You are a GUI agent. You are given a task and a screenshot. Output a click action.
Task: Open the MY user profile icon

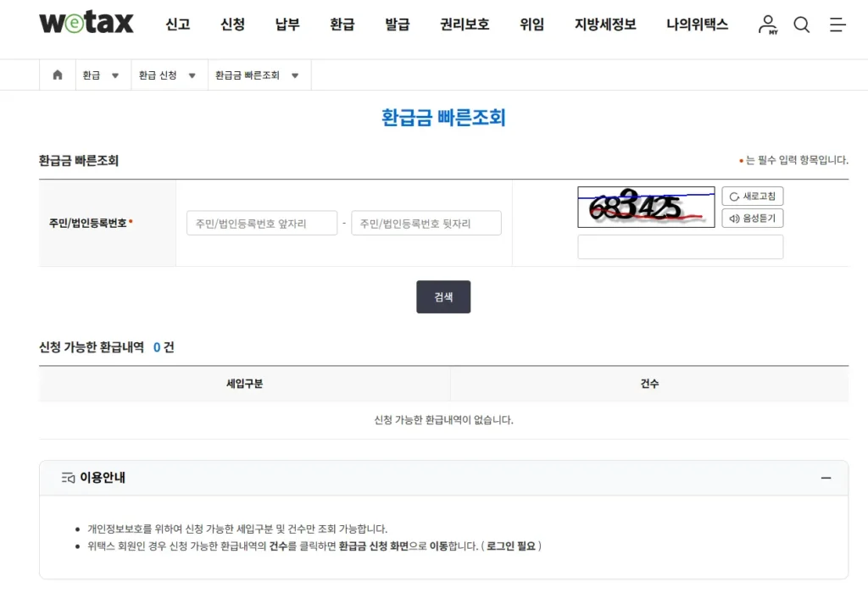coord(768,25)
